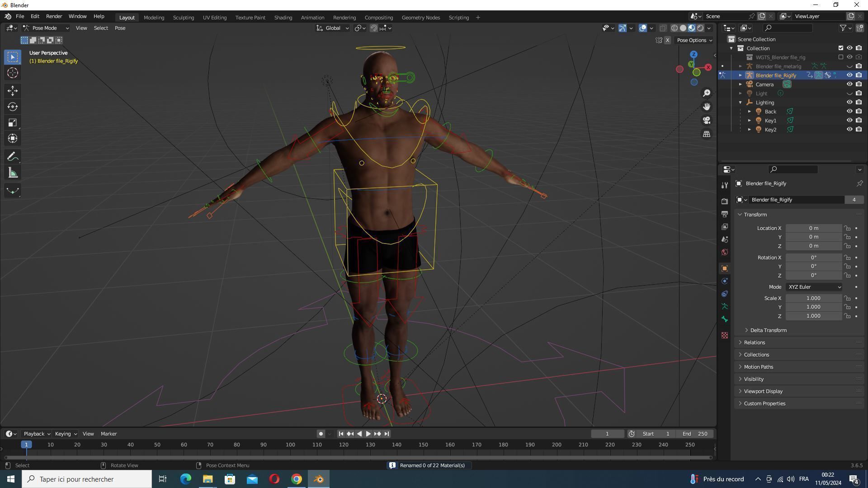Pin the properties editor context

pyautogui.click(x=859, y=183)
